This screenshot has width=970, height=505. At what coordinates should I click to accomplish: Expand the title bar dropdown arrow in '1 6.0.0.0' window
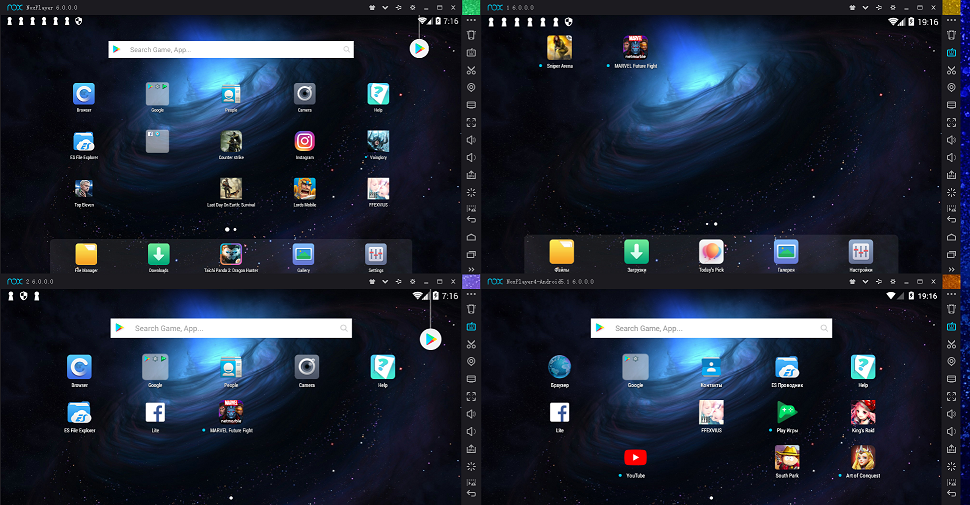click(865, 7)
